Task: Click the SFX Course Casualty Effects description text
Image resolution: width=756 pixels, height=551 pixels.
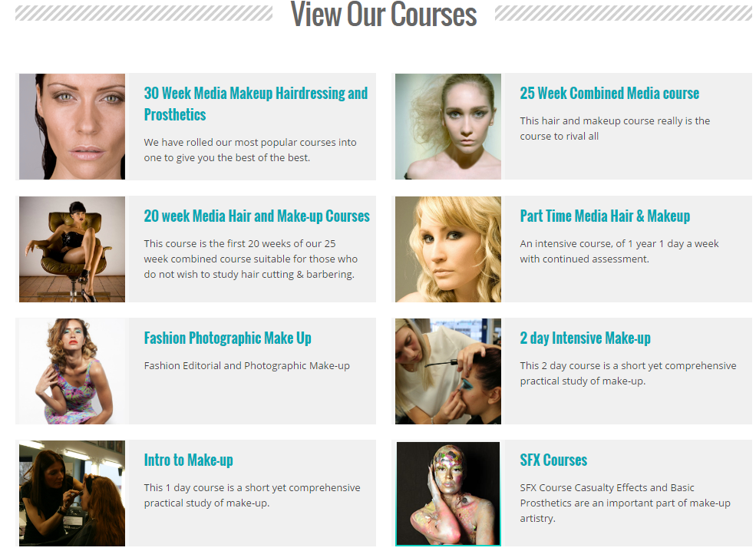Action: pos(625,503)
